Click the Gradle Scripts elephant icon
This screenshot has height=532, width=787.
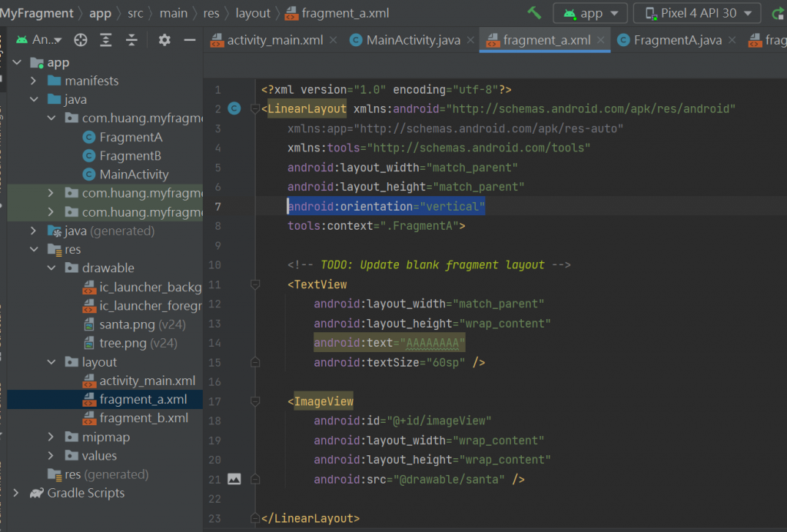coord(37,493)
